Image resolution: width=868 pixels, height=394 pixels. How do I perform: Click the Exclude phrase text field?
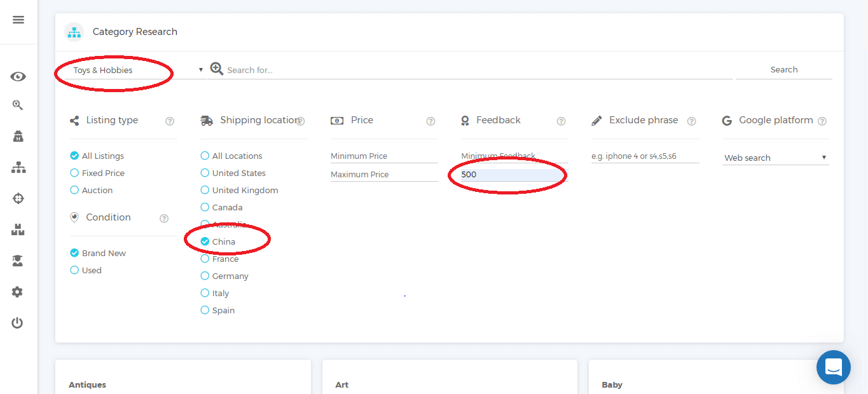[x=644, y=156]
